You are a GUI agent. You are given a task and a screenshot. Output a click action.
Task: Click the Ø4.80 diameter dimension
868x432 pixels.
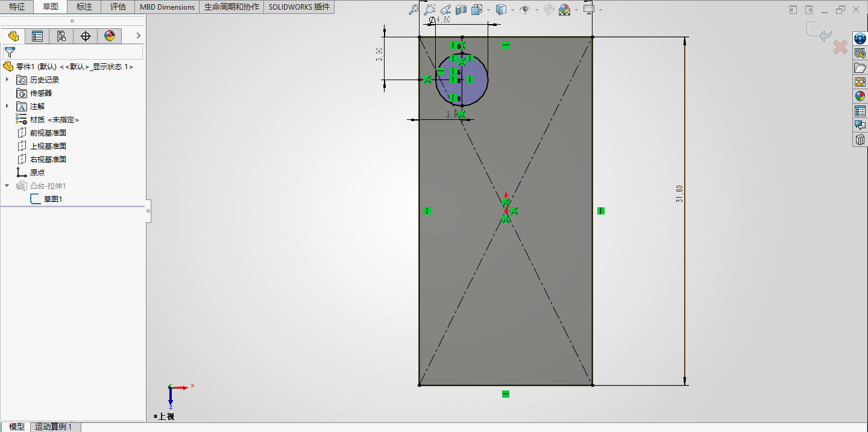point(440,20)
